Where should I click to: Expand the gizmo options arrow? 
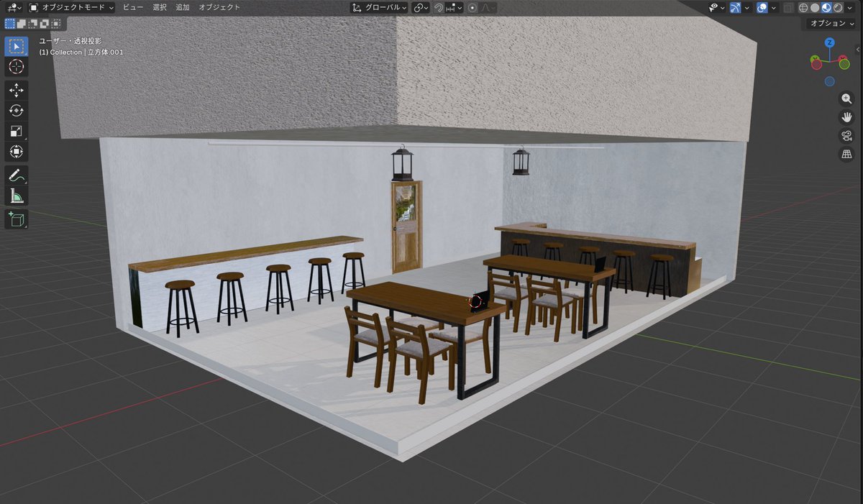(x=747, y=7)
